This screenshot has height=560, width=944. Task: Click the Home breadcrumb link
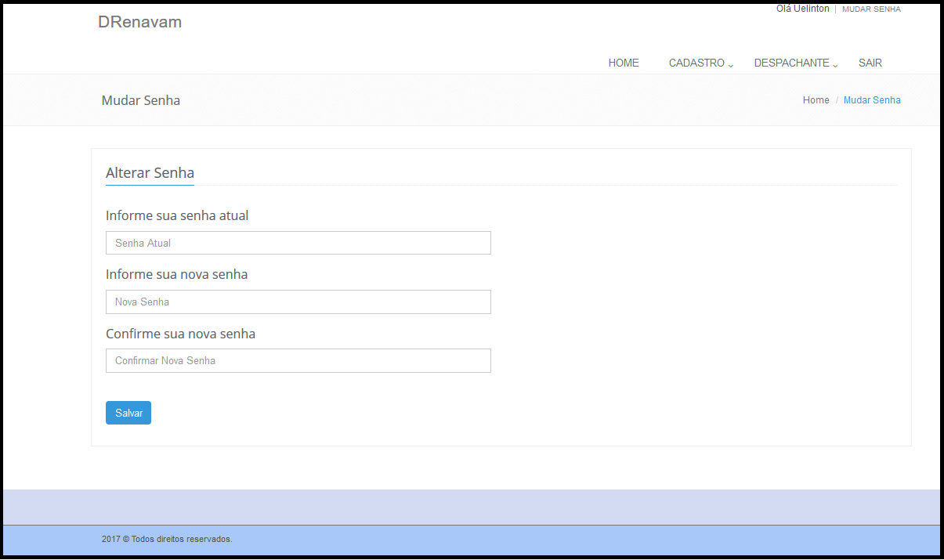[816, 100]
